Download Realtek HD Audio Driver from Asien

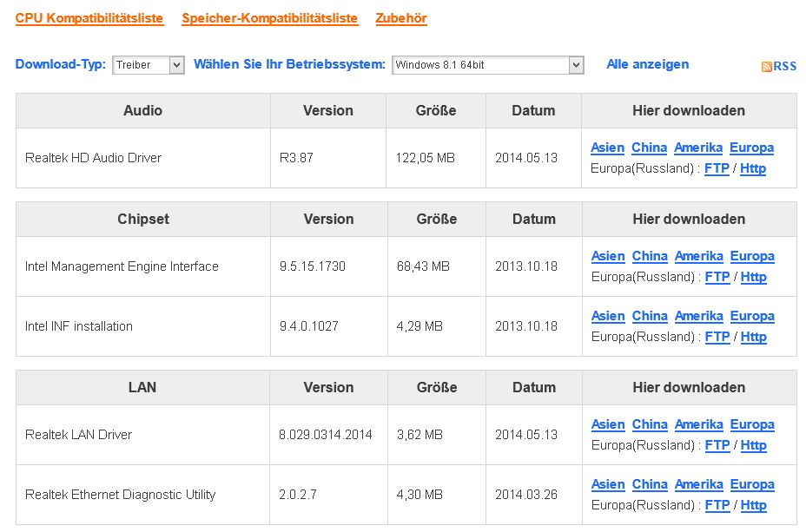607,148
